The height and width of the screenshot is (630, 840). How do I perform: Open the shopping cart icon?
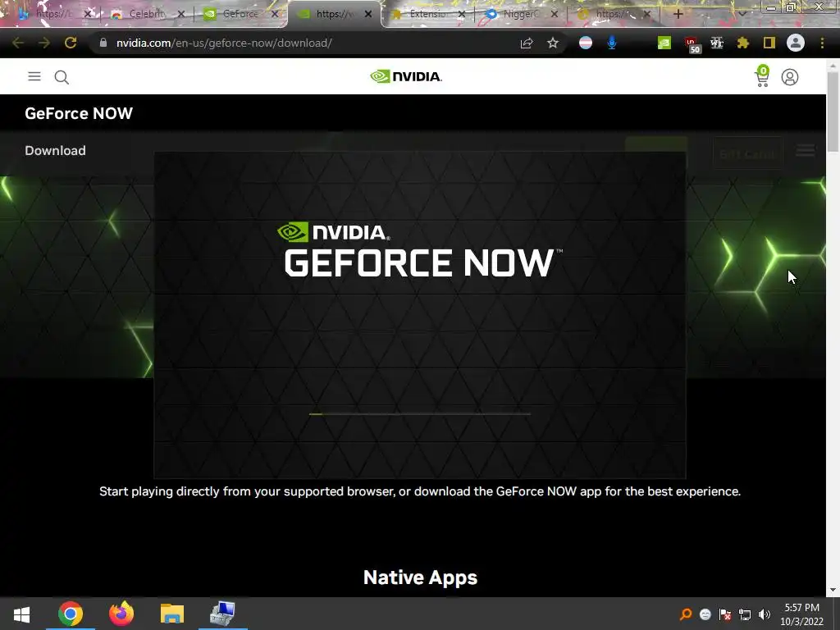tap(762, 76)
